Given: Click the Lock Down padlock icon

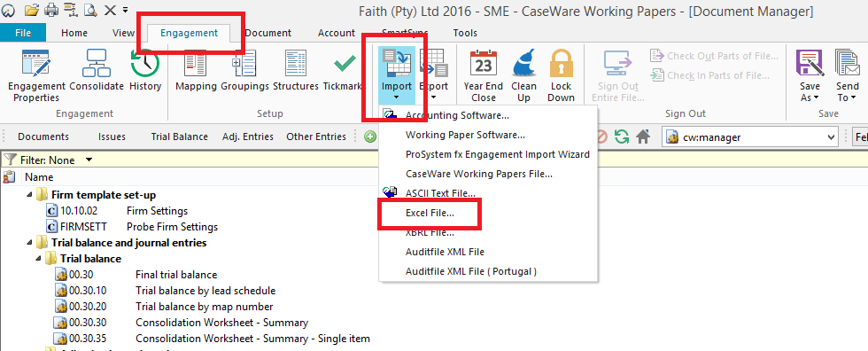Looking at the screenshot, I should point(562,64).
